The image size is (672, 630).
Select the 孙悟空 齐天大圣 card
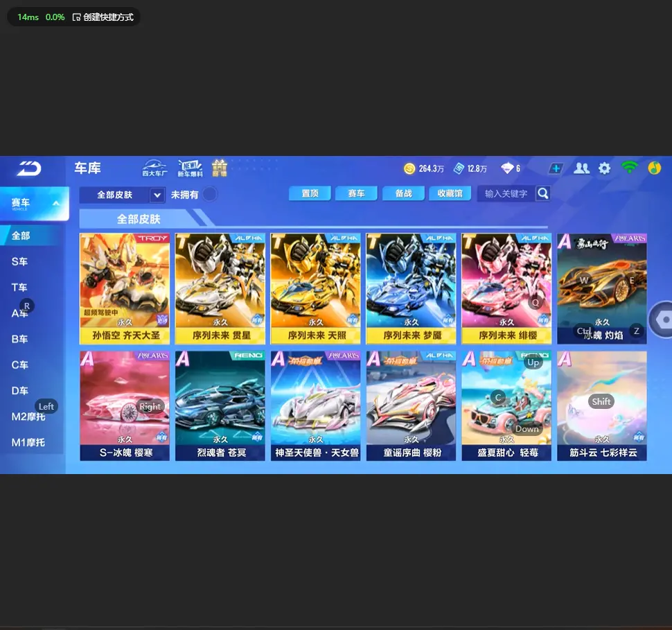pos(125,288)
